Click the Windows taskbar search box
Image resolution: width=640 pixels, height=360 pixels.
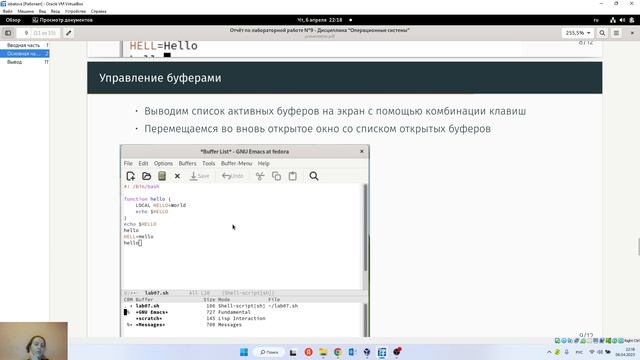(269, 352)
